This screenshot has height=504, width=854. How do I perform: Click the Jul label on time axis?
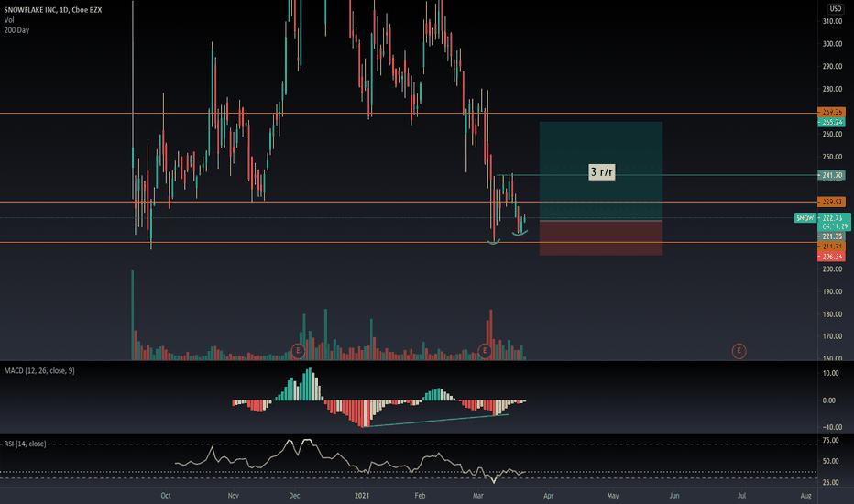(741, 495)
